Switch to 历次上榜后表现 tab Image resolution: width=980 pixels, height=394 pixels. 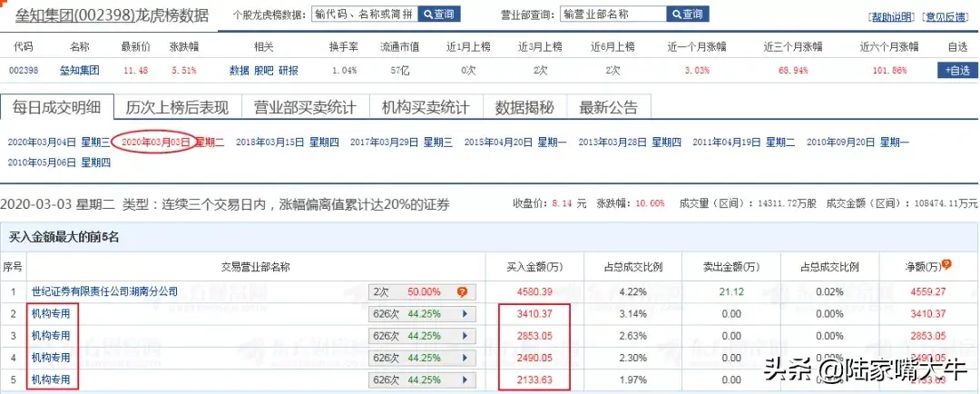pyautogui.click(x=178, y=108)
